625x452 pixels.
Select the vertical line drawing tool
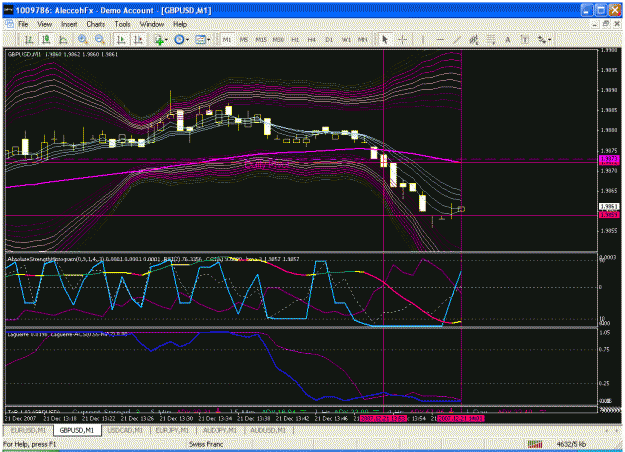pos(423,39)
